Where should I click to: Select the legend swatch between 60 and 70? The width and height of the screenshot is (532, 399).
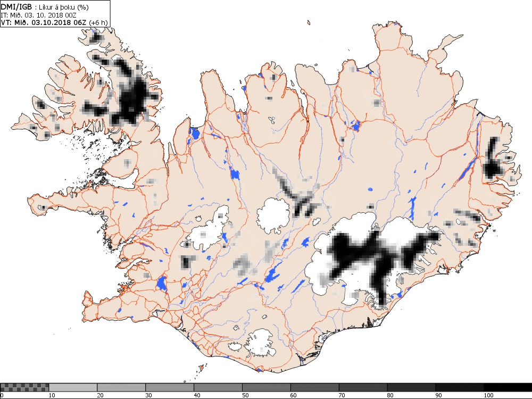[x=315, y=387]
